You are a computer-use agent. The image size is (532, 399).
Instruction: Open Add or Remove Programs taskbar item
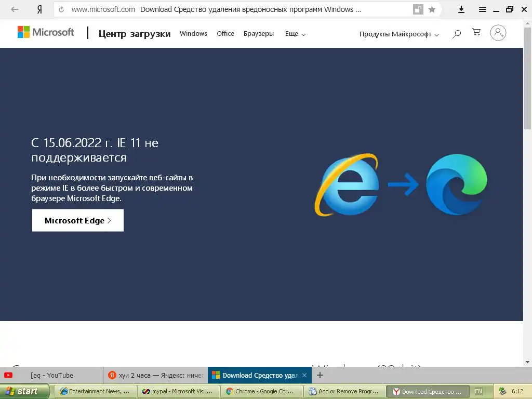click(x=344, y=391)
